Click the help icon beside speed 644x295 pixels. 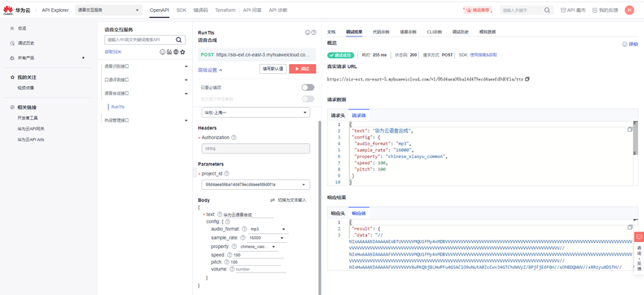pos(229,256)
